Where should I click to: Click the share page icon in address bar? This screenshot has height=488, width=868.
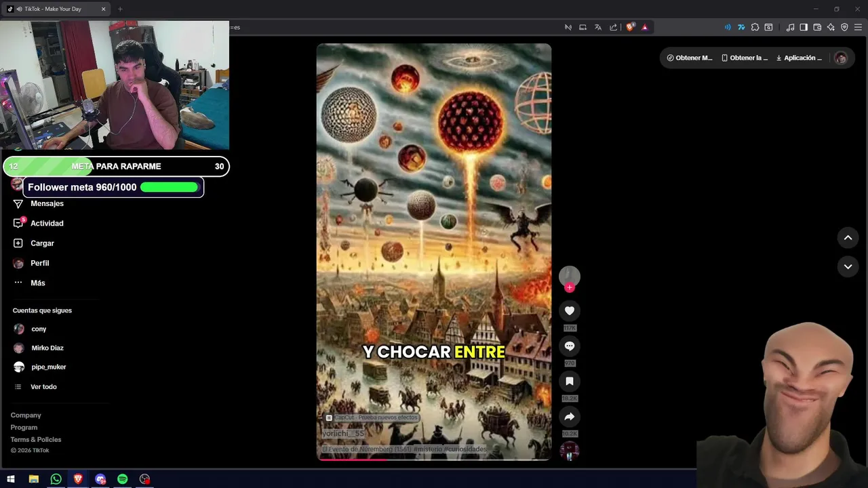(614, 27)
